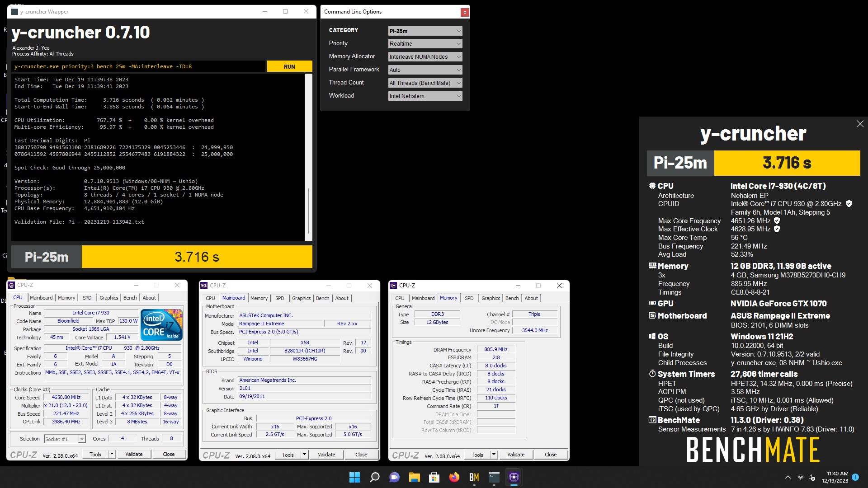Screen dimensions: 868x488
Task: Click the OS Windows icon in BenchMate panel
Action: point(652,336)
